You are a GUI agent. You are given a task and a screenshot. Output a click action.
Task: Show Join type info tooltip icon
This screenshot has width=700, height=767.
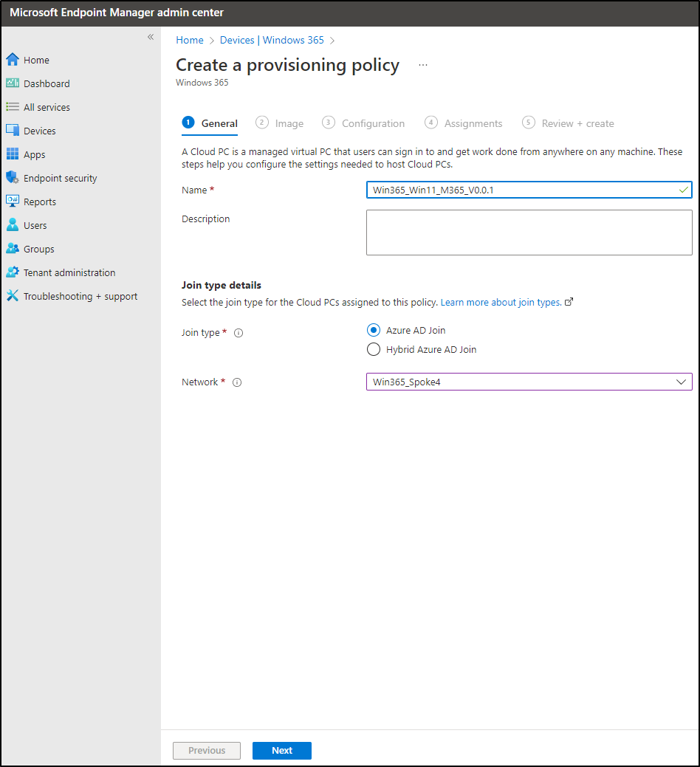pos(239,333)
